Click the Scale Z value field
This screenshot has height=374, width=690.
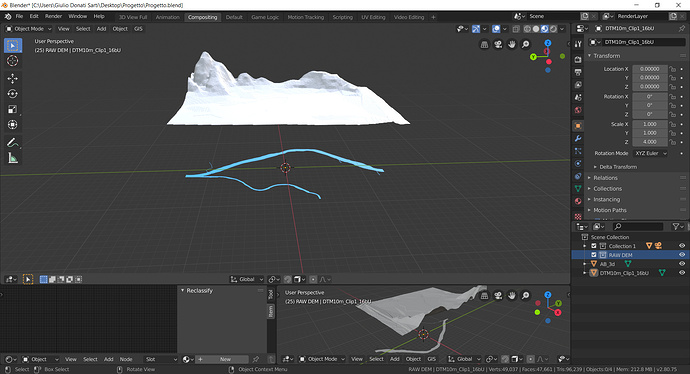(x=650, y=142)
